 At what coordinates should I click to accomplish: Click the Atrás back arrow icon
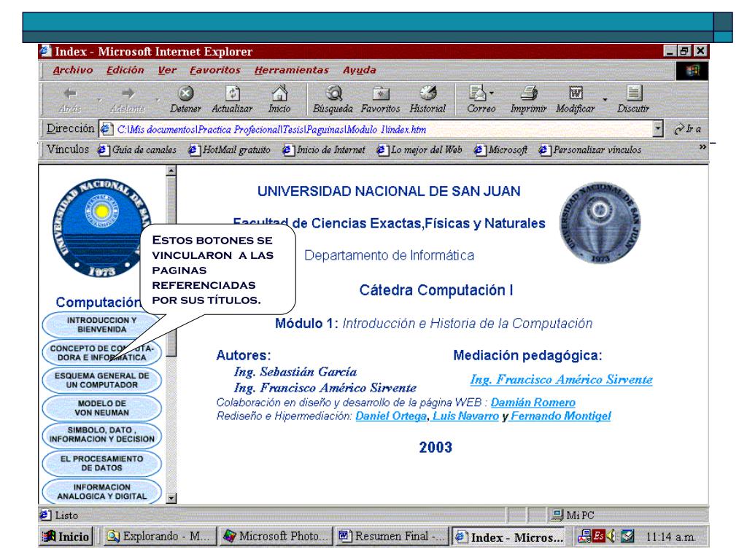pyautogui.click(x=71, y=93)
